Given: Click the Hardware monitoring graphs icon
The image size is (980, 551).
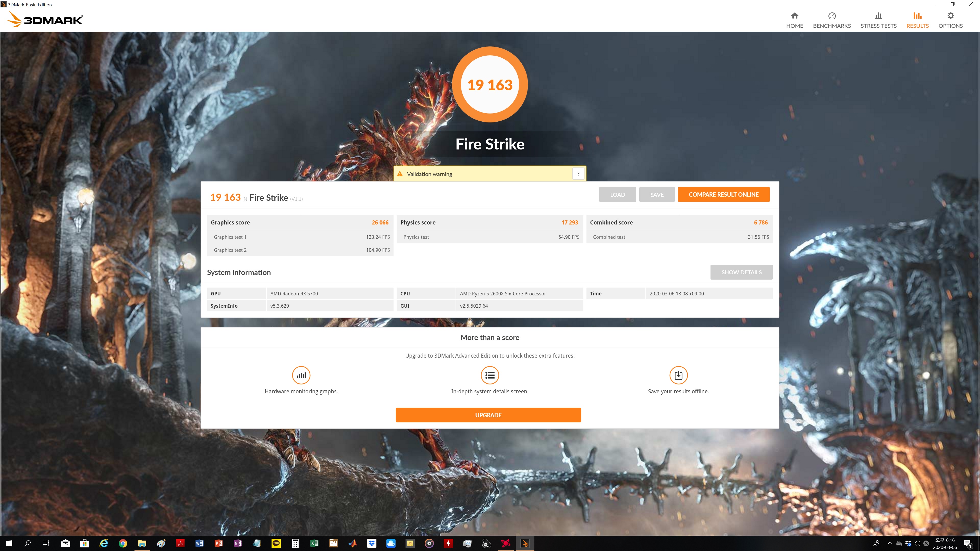Looking at the screenshot, I should click(x=301, y=375).
